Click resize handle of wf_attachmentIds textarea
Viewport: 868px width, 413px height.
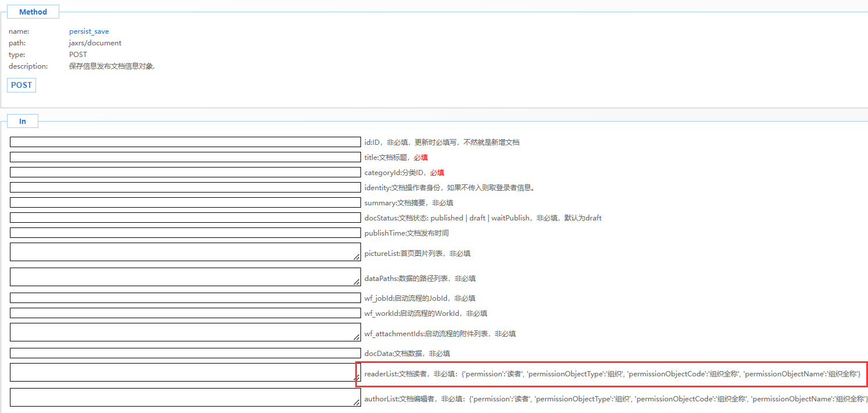point(357,337)
